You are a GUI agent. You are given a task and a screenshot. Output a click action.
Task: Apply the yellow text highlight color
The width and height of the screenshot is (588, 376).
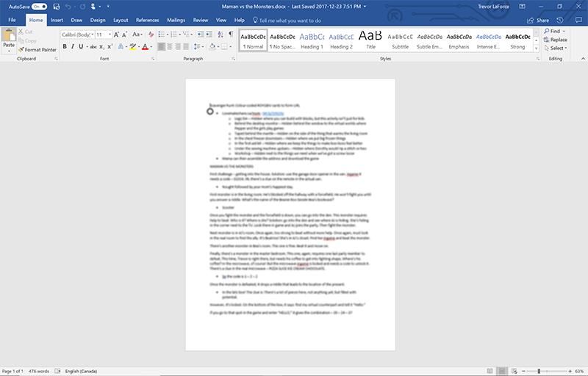tap(133, 47)
